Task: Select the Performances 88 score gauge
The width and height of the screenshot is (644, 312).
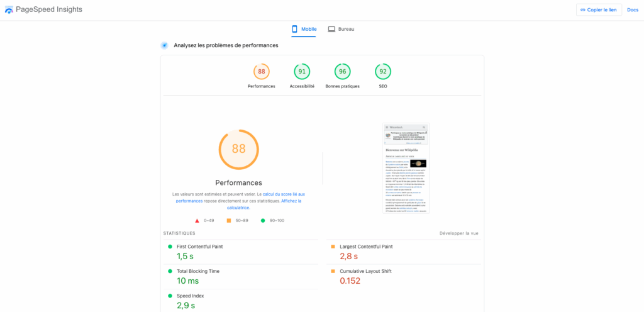Action: 261,72
